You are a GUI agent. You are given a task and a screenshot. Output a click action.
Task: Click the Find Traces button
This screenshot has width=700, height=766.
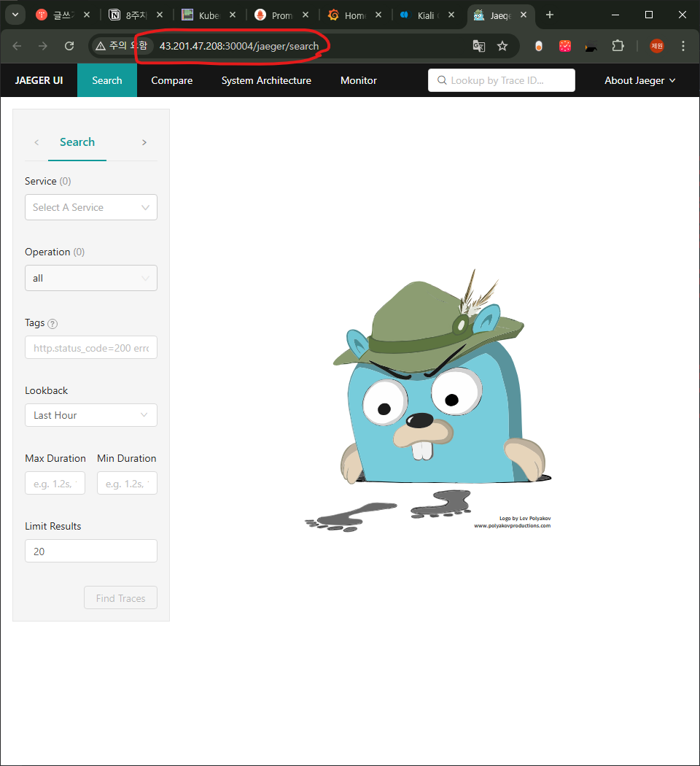pos(120,598)
